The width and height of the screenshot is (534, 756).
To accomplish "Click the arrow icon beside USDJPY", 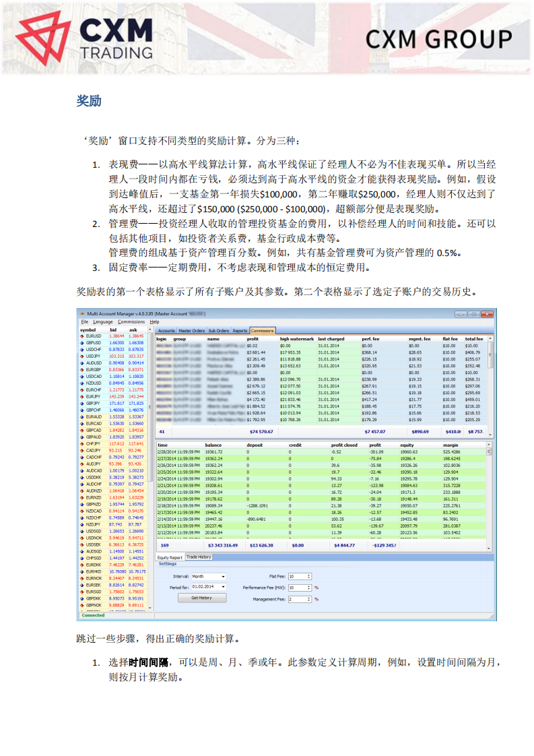I will pos(82,356).
